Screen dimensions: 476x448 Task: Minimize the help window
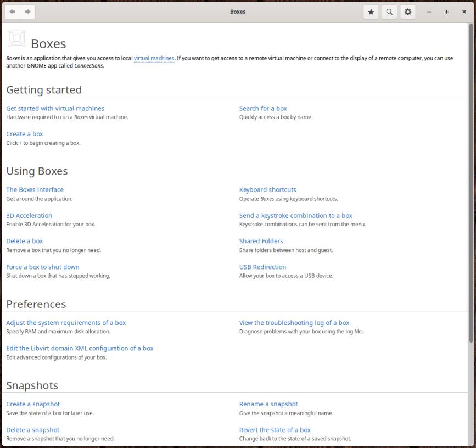[x=429, y=12]
